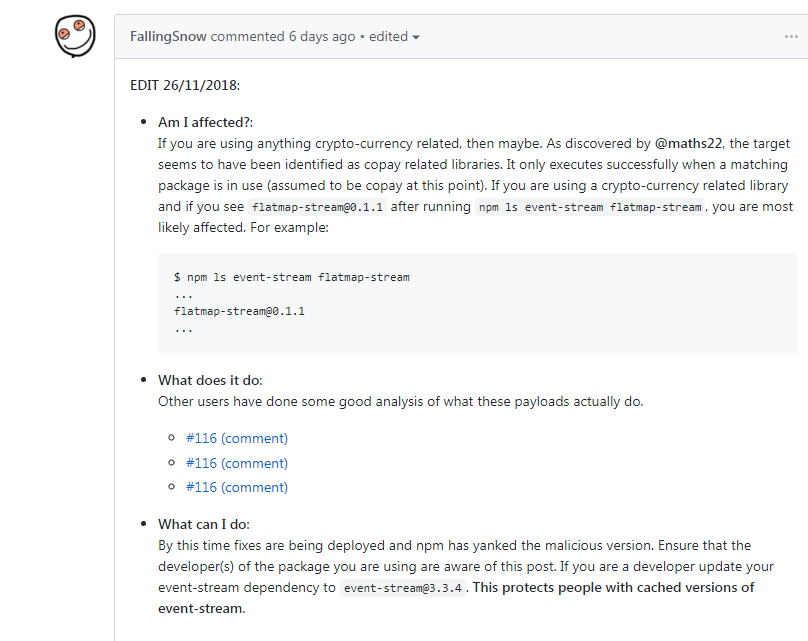This screenshot has height=641, width=808.
Task: Expand the 'edited' history dropdown
Action: pos(389,36)
